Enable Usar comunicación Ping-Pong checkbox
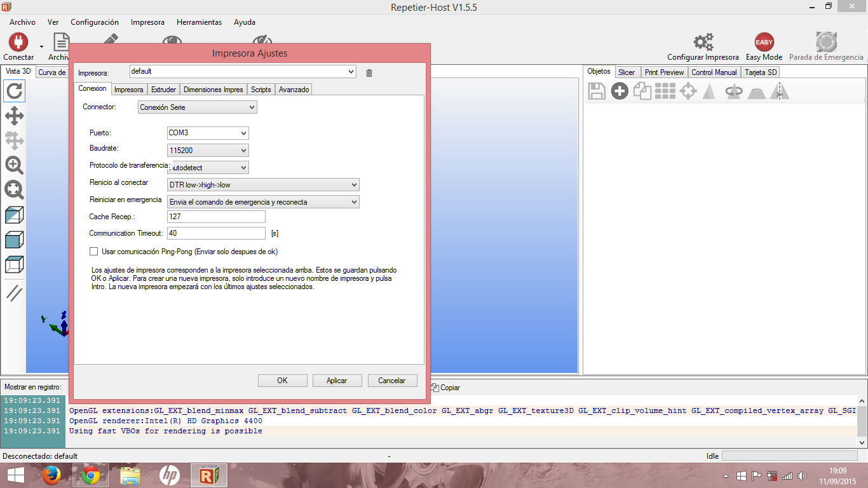Image resolution: width=868 pixels, height=488 pixels. [x=94, y=252]
